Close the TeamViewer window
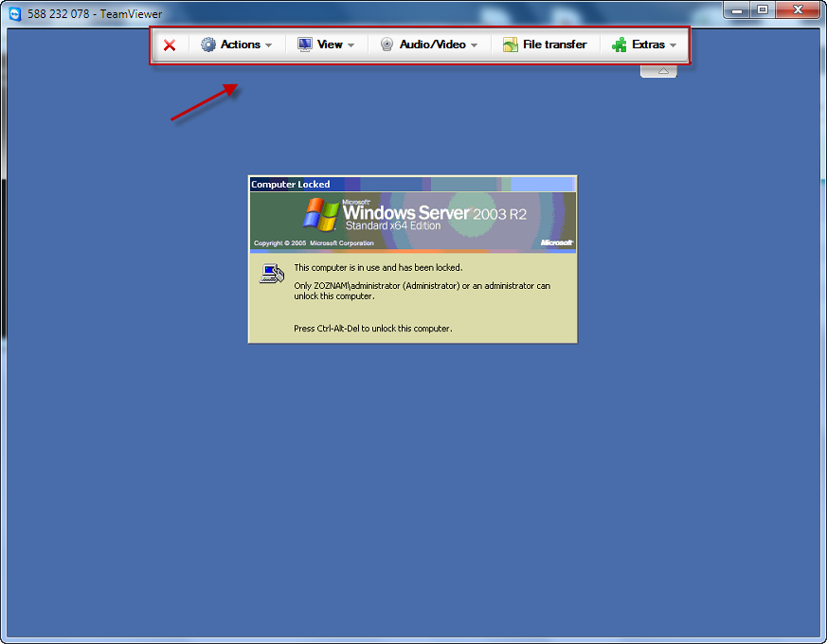This screenshot has height=644, width=827. (798, 10)
